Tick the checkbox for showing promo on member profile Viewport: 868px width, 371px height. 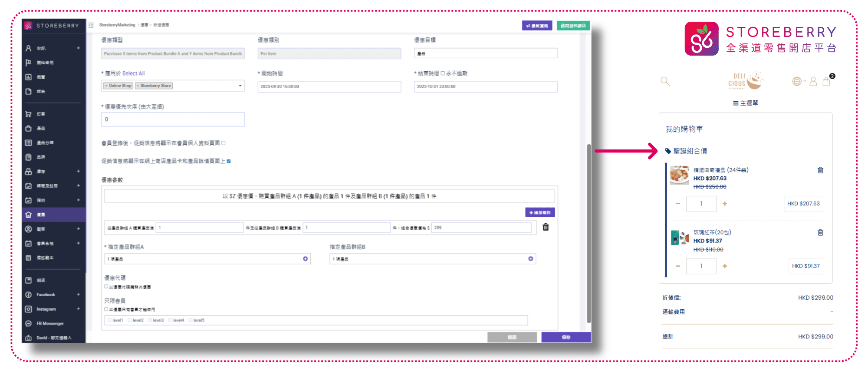[223, 143]
